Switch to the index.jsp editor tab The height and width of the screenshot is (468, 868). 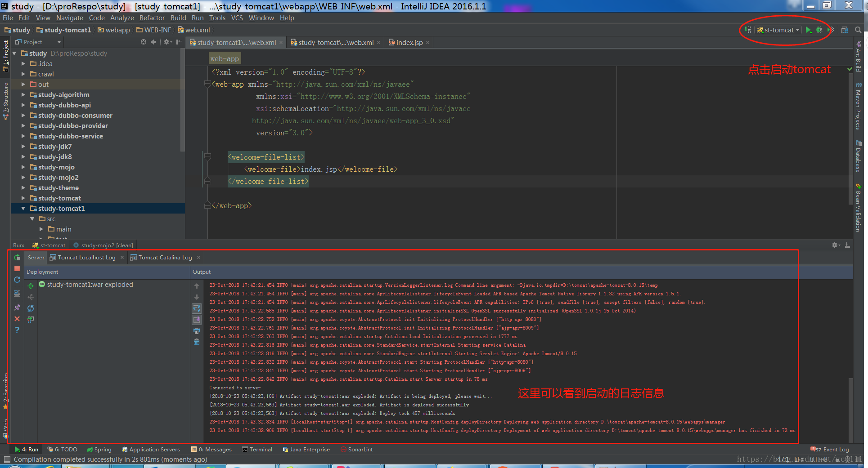tap(409, 42)
